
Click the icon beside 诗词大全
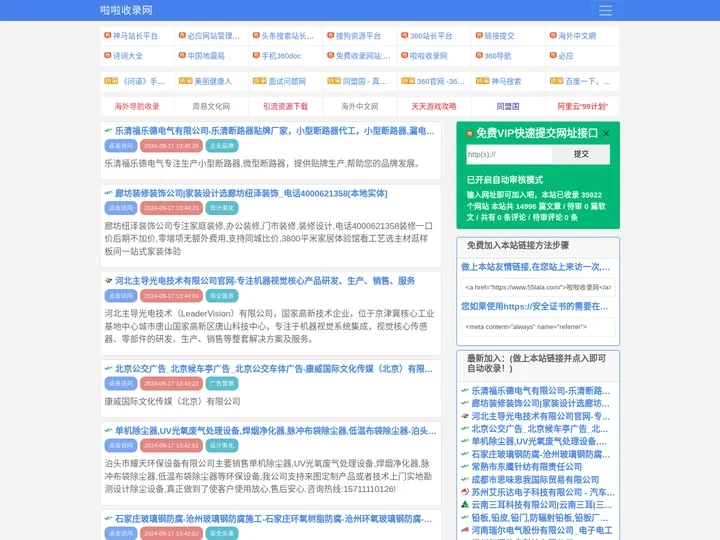point(107,56)
